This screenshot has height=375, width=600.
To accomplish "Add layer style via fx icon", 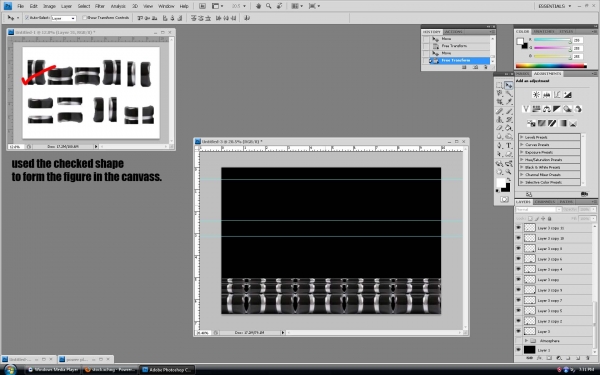I will 539,358.
